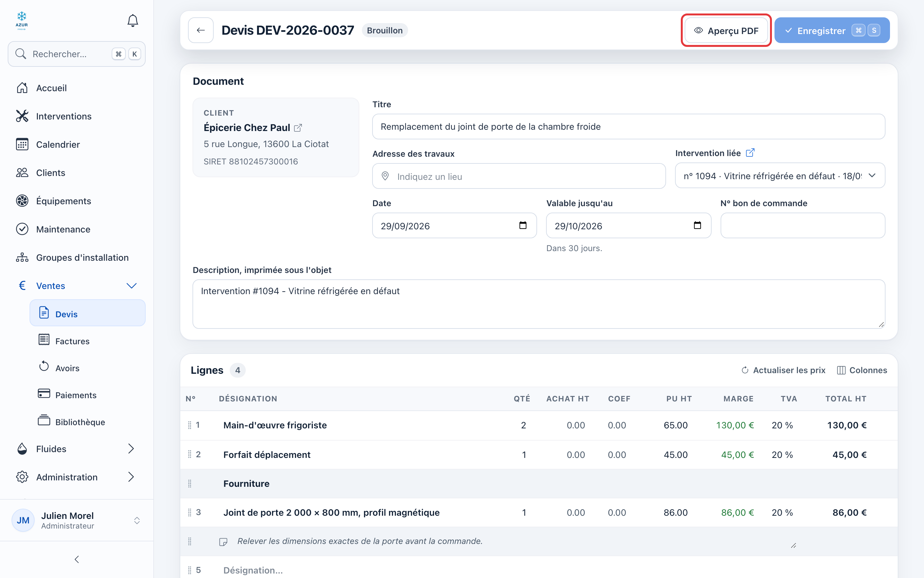Grab drag handle for Forfait déplacement row
Viewport: 924px width, 578px height.
[x=190, y=454]
